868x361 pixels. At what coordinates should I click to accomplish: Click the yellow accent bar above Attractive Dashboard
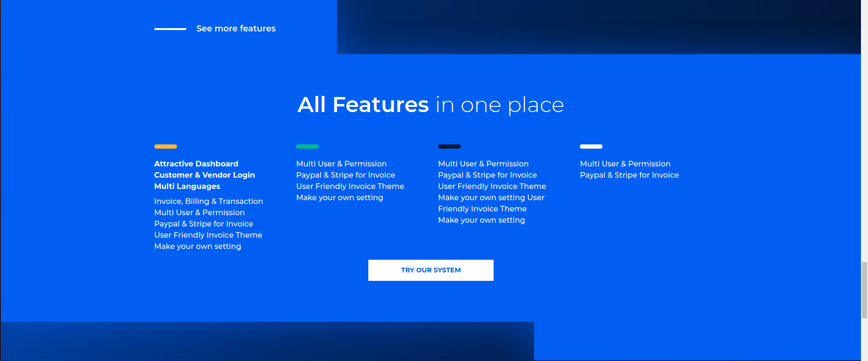point(165,147)
